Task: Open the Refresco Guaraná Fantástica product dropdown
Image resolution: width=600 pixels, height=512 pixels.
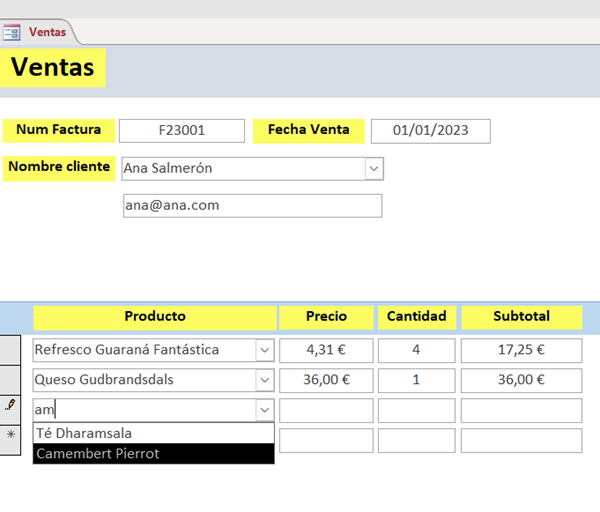Action: point(264,350)
